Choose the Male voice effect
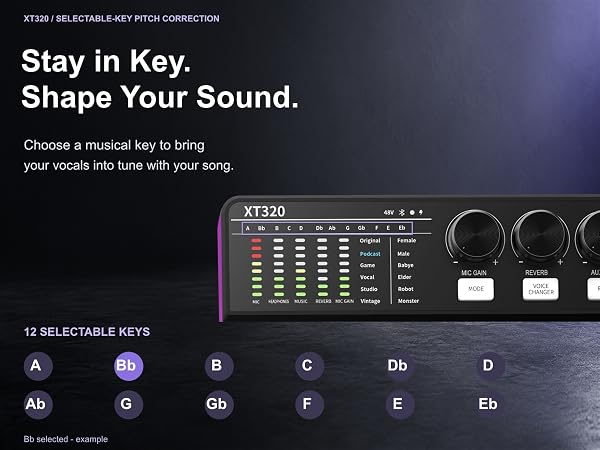The image size is (600, 450). [403, 254]
